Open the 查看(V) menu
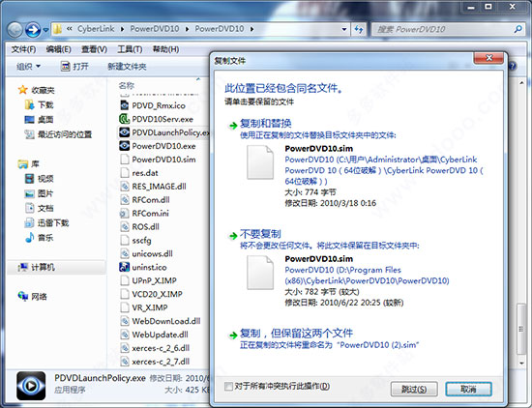The image size is (532, 408). coord(94,49)
